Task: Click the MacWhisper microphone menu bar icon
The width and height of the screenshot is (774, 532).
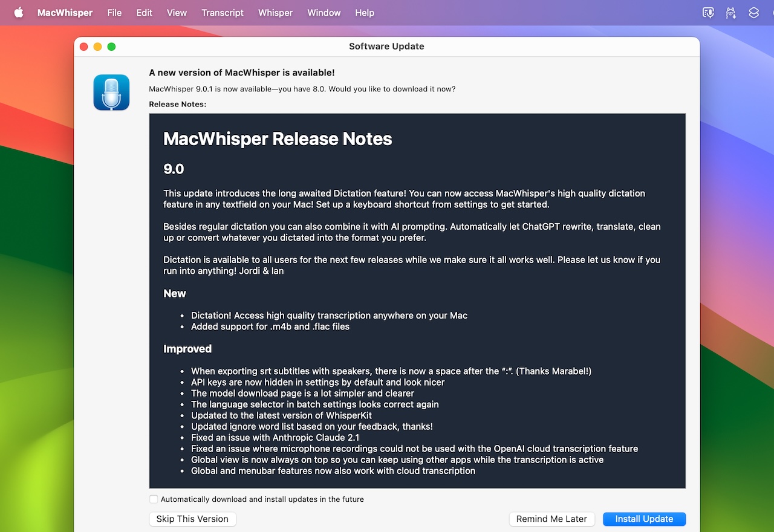Action: [x=708, y=13]
